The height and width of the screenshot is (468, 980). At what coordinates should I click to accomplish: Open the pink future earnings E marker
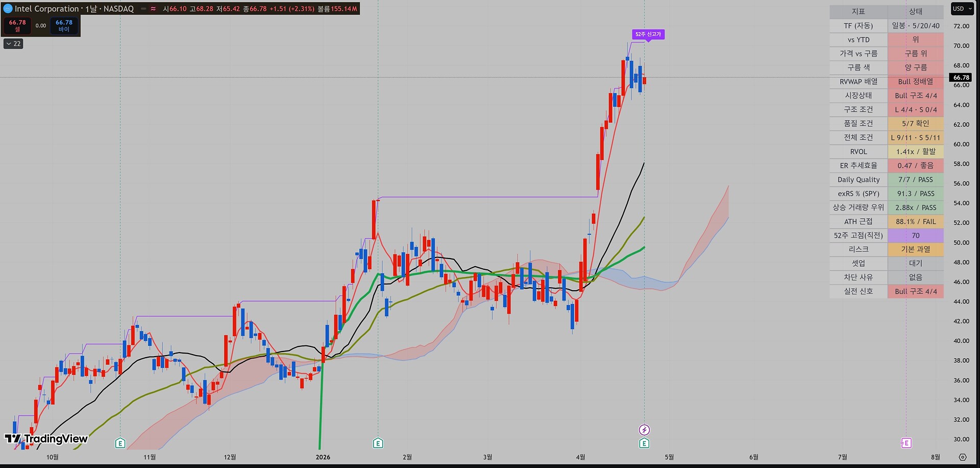tap(906, 443)
